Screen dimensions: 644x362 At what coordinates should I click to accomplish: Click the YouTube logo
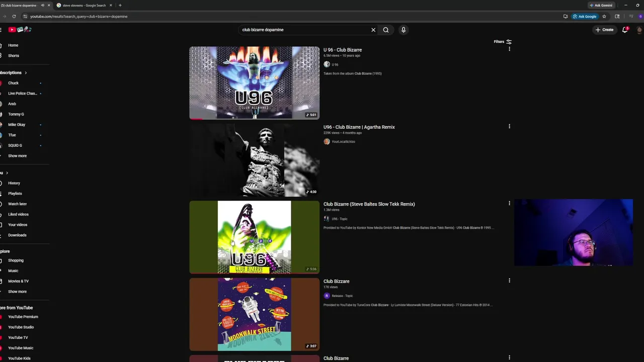(x=20, y=30)
